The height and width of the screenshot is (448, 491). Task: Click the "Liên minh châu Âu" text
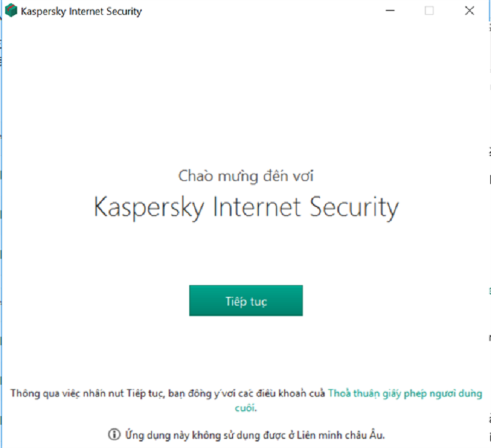(350, 434)
